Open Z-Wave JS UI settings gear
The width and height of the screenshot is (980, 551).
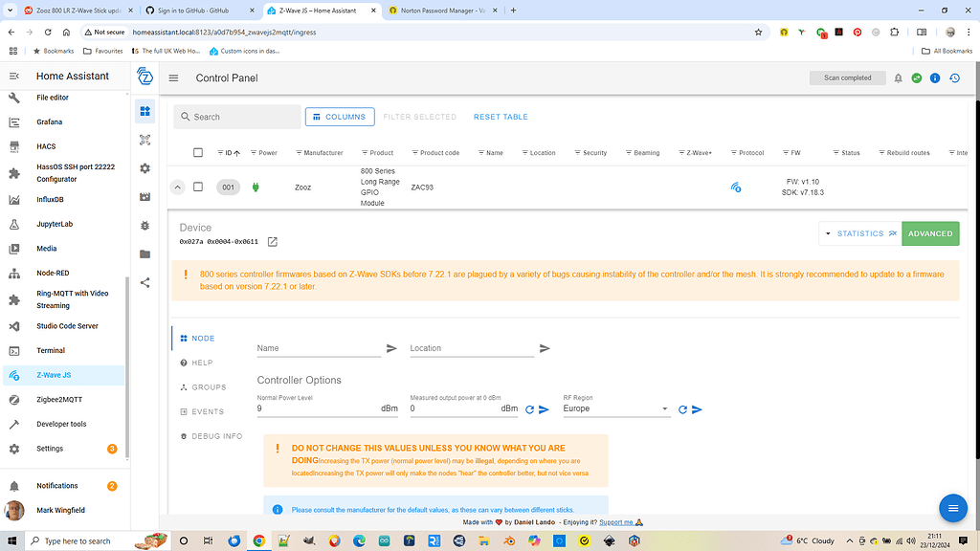tap(145, 168)
